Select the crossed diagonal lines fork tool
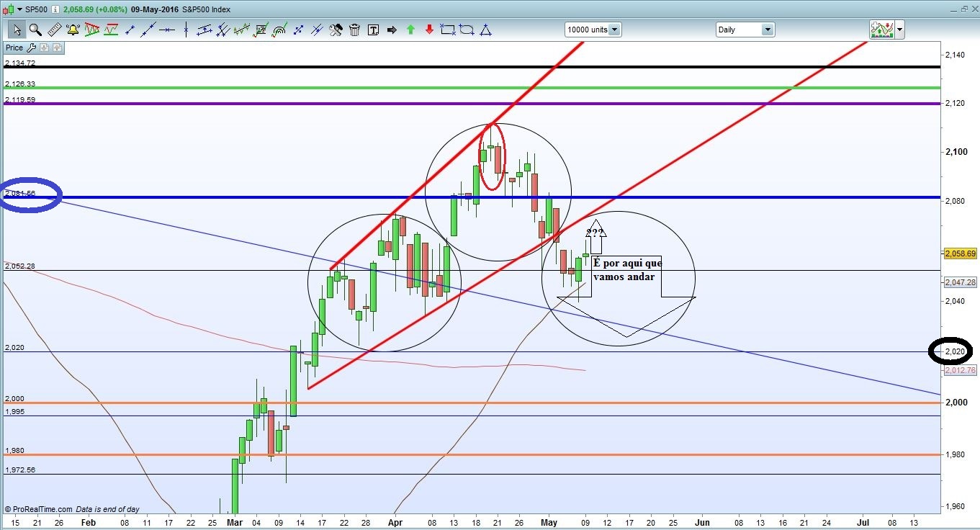The height and width of the screenshot is (530, 980). coord(223,30)
